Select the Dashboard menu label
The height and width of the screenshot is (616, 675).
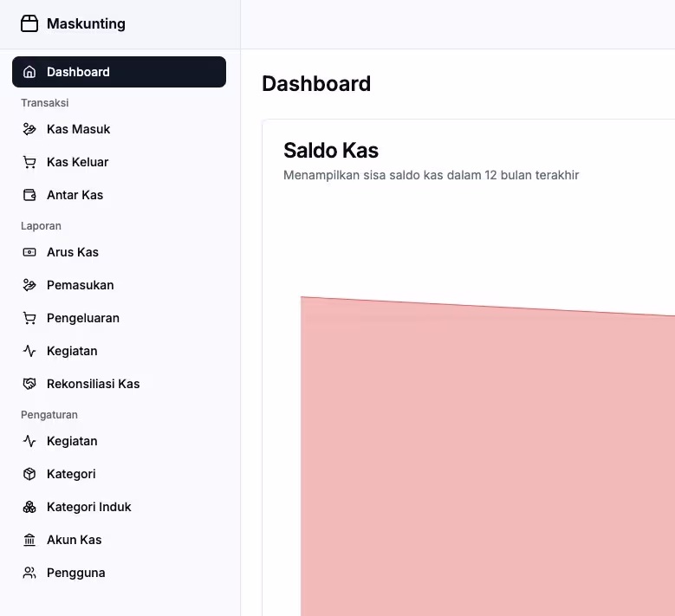tap(78, 72)
